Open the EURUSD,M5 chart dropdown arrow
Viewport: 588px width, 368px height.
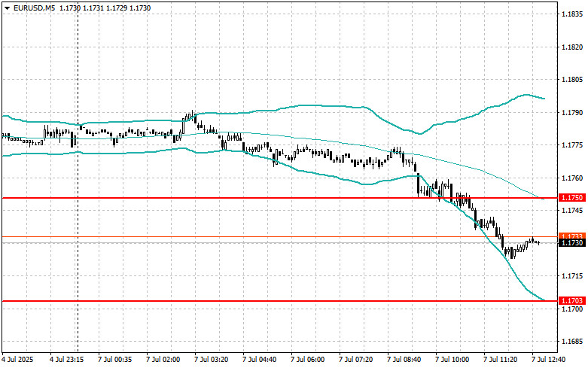click(x=7, y=8)
